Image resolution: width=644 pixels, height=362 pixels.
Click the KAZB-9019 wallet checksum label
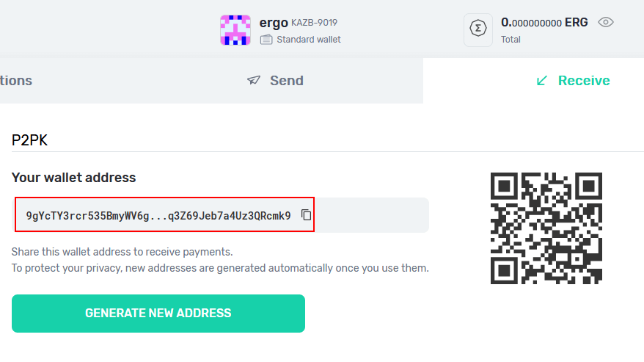tap(314, 23)
